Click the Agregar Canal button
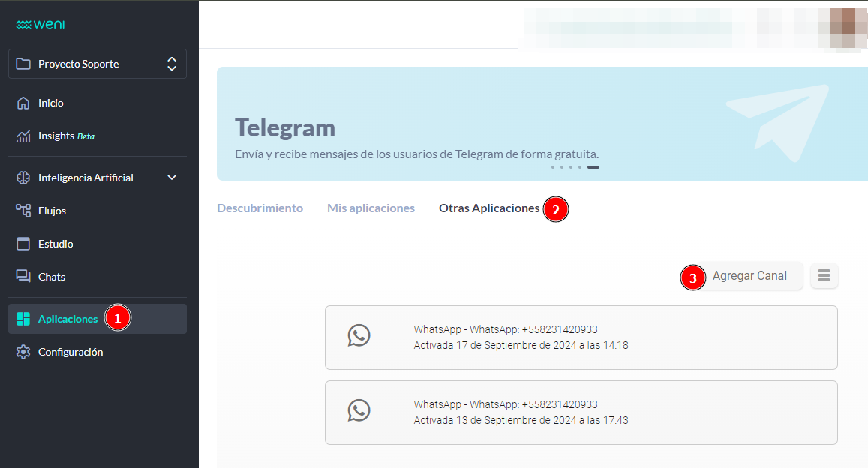 749,275
